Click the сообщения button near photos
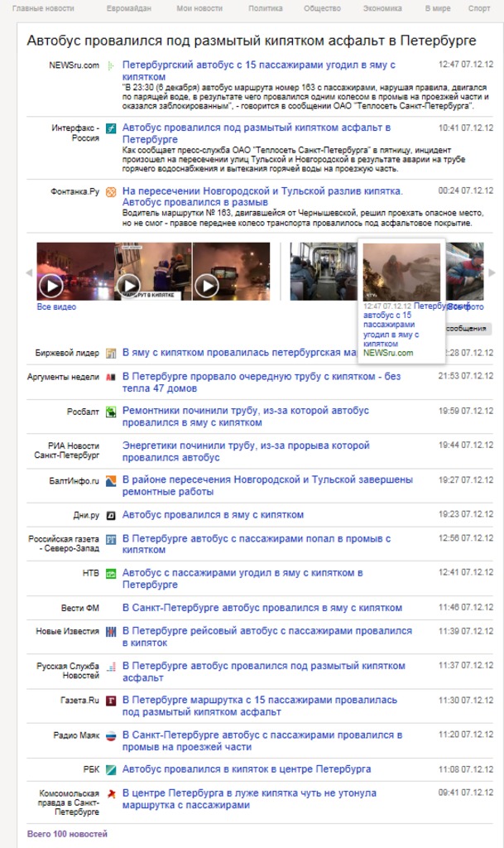This screenshot has width=504, height=848. (468, 328)
